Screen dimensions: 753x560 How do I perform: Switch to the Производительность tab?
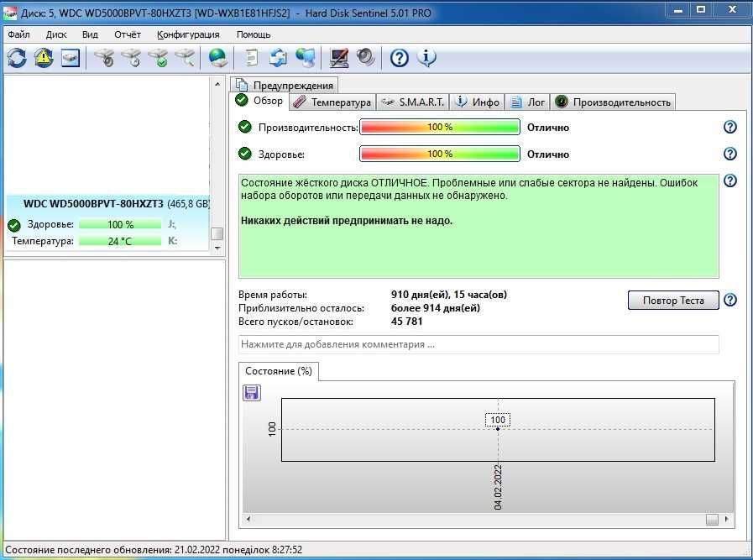click(613, 102)
